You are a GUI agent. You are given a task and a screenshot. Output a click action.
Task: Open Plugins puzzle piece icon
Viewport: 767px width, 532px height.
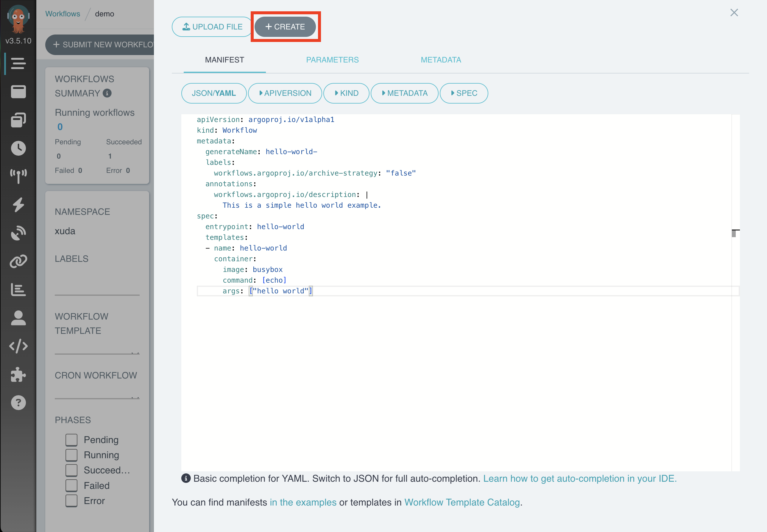coord(18,374)
